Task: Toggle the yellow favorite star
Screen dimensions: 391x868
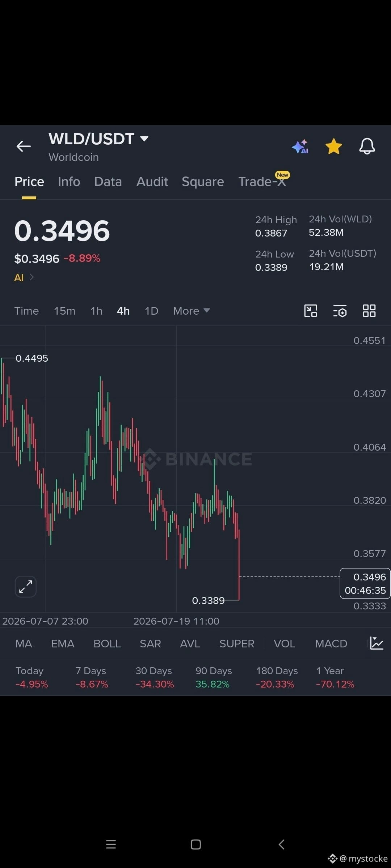Action: coord(333,146)
